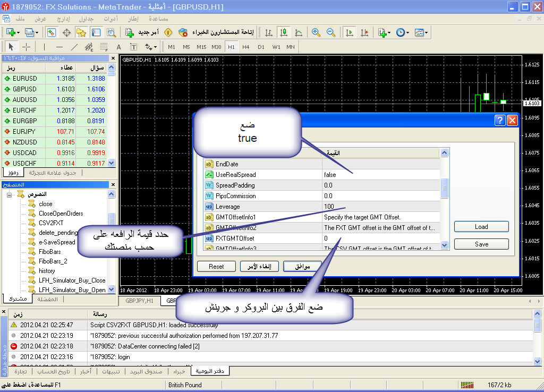Select horizontal line drawing tool
The height and width of the screenshot is (392, 544).
click(x=59, y=47)
